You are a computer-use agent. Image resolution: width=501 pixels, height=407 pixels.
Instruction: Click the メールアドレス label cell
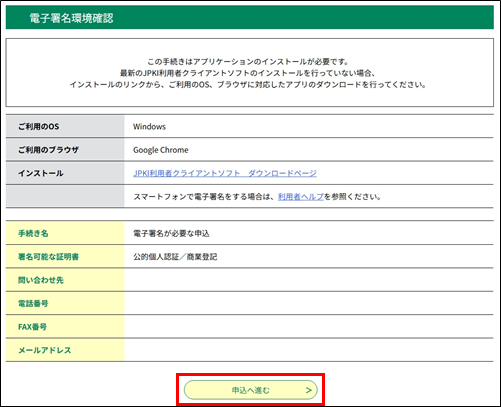click(x=65, y=350)
